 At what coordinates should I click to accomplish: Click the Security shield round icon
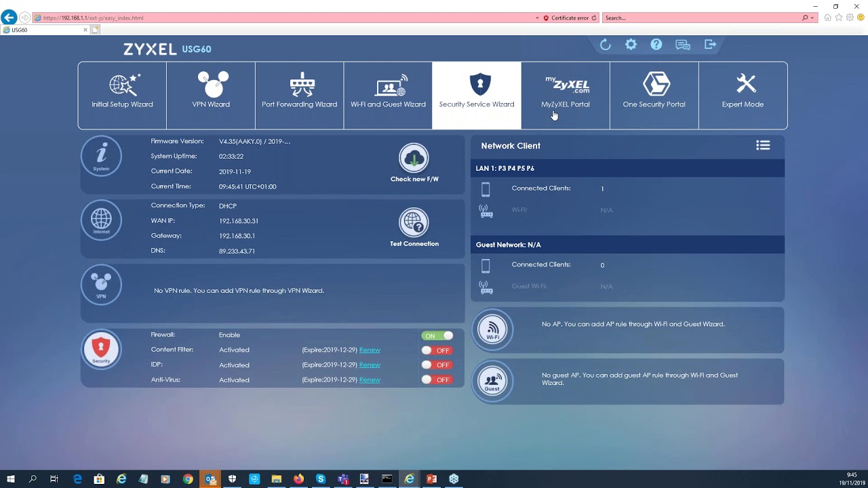pyautogui.click(x=101, y=348)
